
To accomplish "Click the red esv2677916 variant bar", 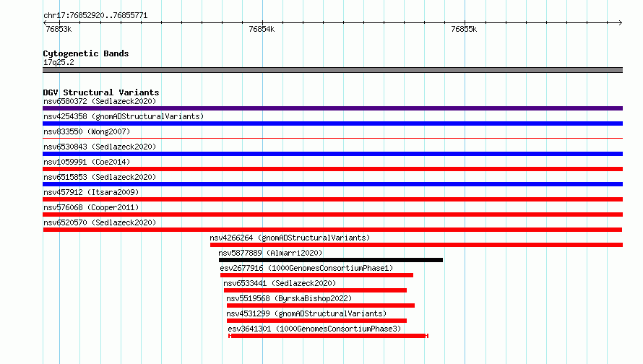I will coord(316,275).
